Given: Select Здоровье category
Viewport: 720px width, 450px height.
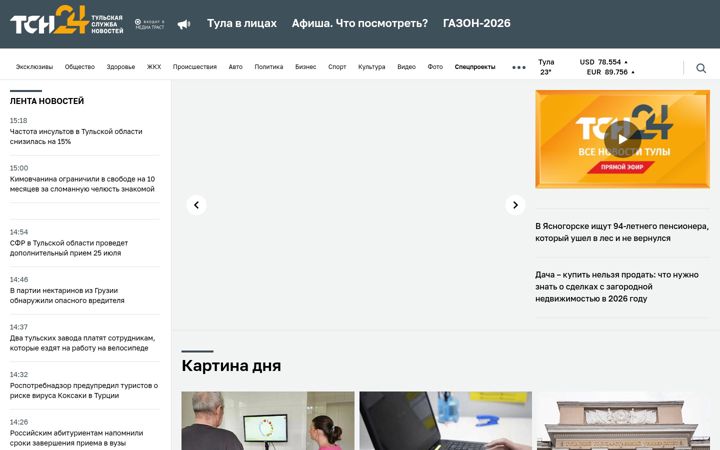Looking at the screenshot, I should [121, 67].
